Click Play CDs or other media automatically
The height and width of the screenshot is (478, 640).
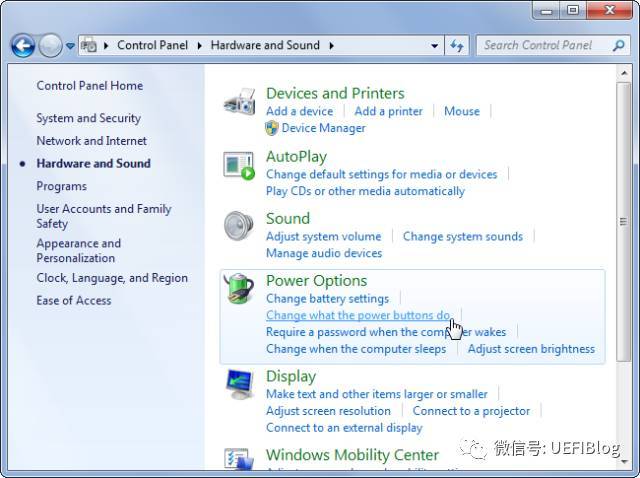[365, 191]
